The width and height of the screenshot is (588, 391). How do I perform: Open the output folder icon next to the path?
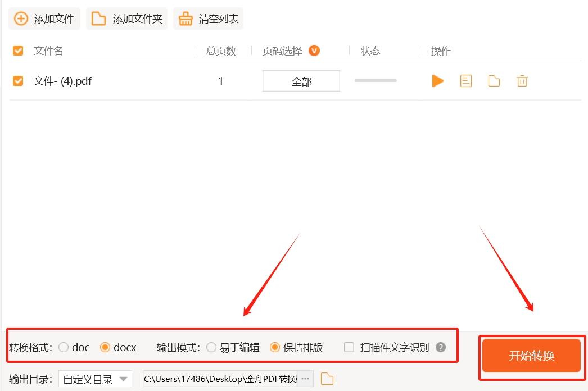[x=327, y=378]
